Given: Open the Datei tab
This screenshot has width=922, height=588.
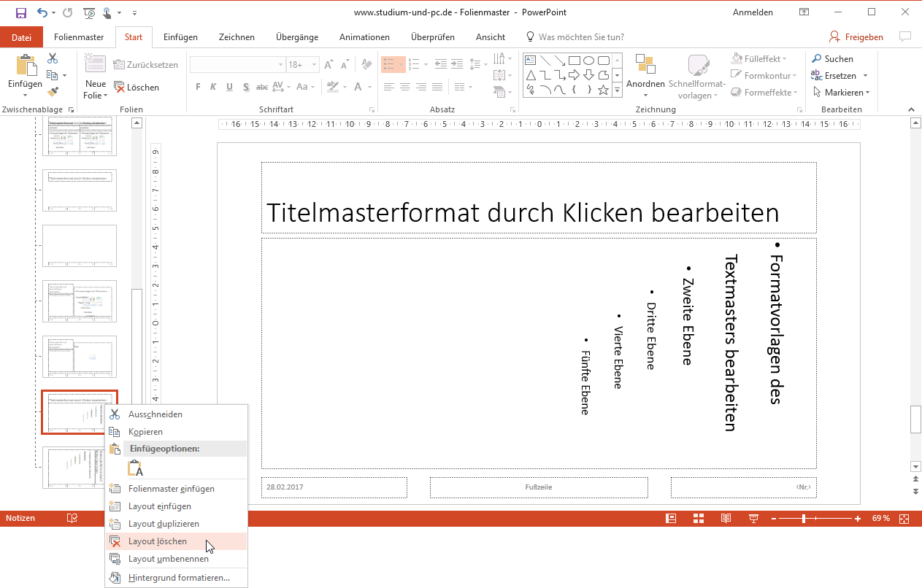Looking at the screenshot, I should tap(22, 37).
